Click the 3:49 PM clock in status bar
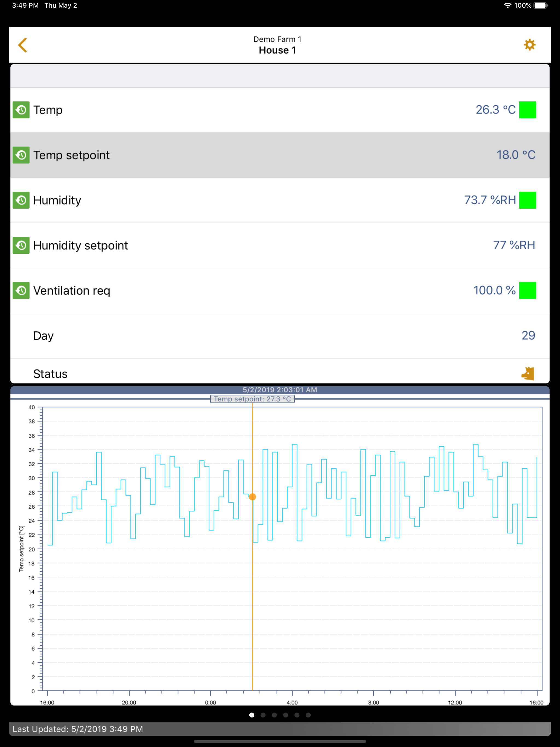 click(25, 5)
